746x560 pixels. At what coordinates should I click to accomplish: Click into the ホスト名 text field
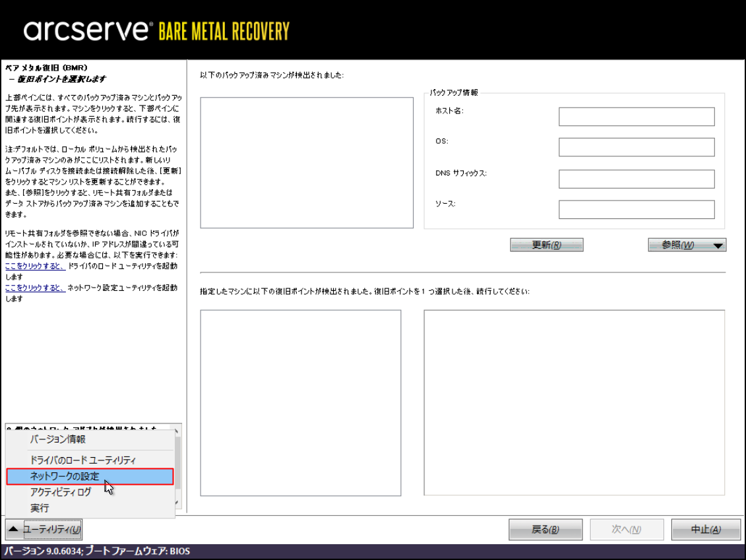(636, 117)
